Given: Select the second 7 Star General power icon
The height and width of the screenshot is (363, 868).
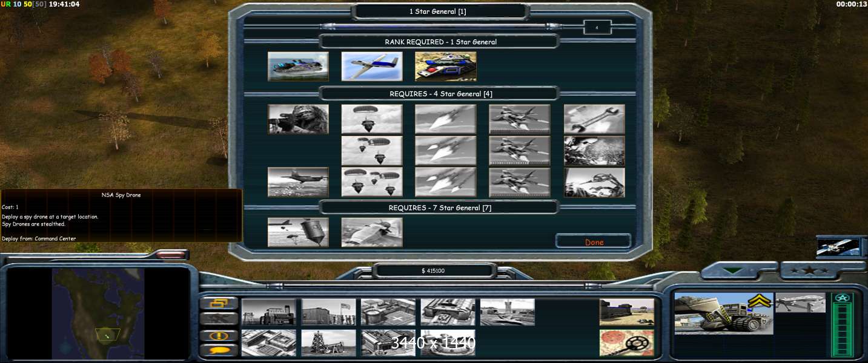Looking at the screenshot, I should coord(372,232).
